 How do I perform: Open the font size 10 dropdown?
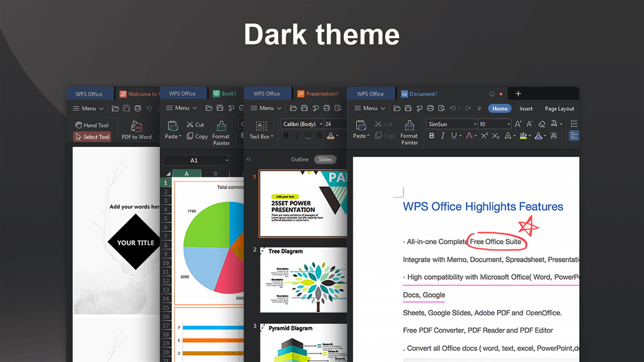pos(508,124)
